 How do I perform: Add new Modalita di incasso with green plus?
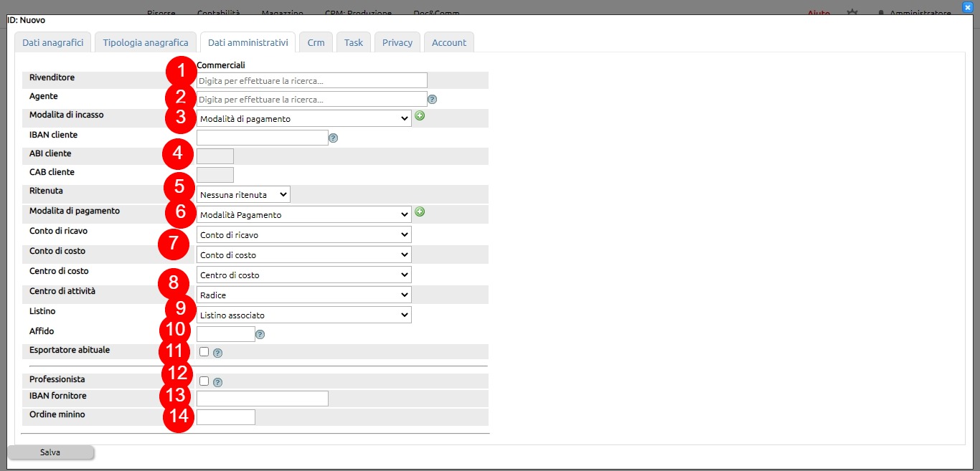[420, 115]
